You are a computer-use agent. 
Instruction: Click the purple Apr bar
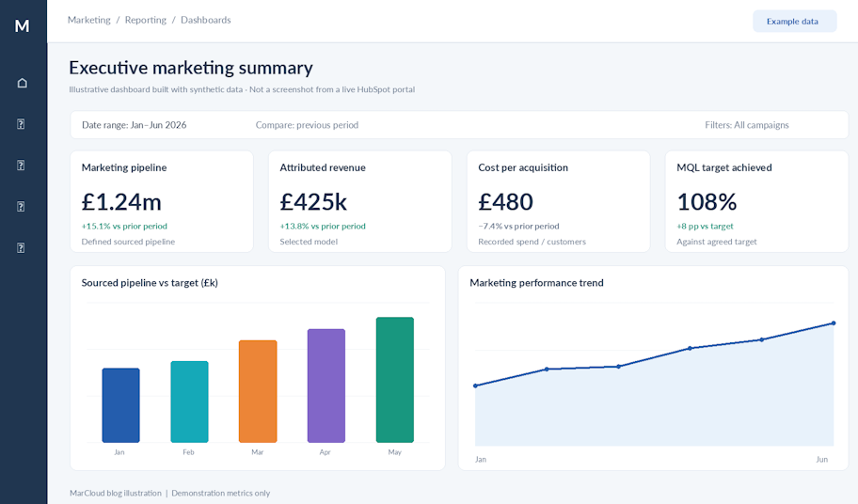point(326,386)
